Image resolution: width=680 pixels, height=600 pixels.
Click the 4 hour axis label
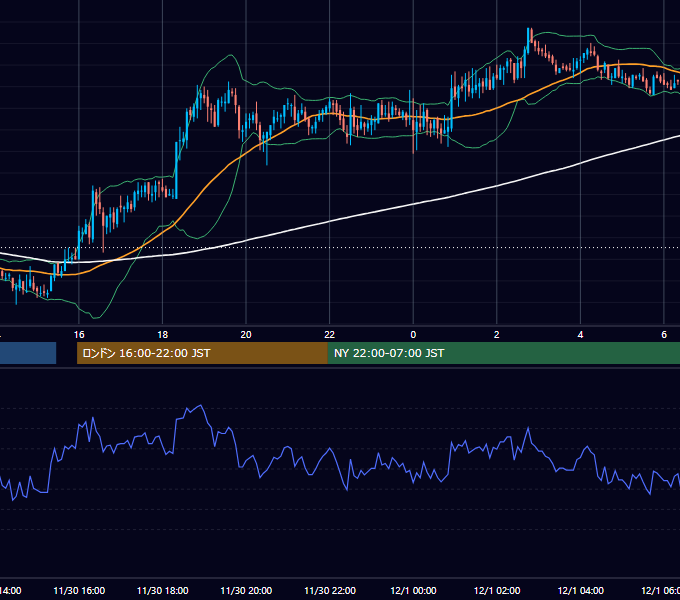click(x=580, y=335)
